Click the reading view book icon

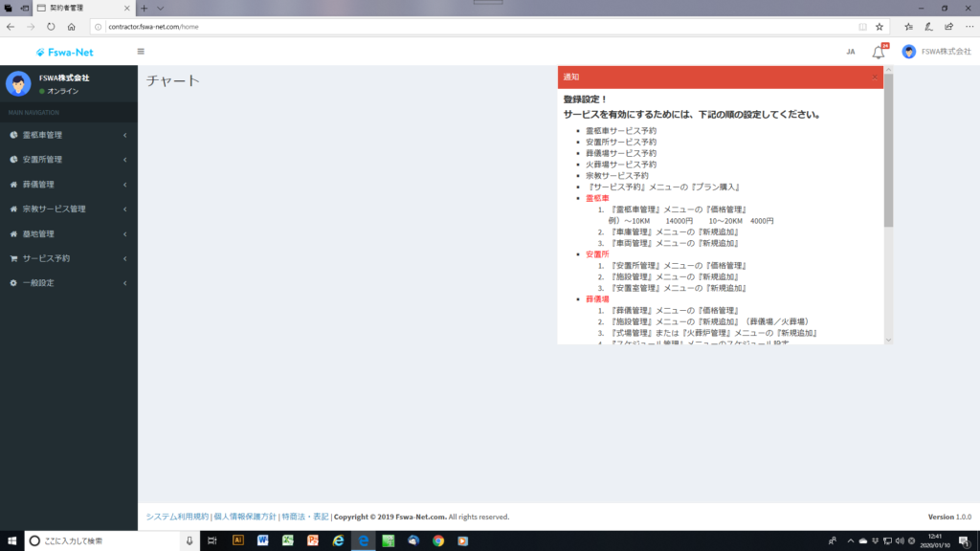click(862, 27)
